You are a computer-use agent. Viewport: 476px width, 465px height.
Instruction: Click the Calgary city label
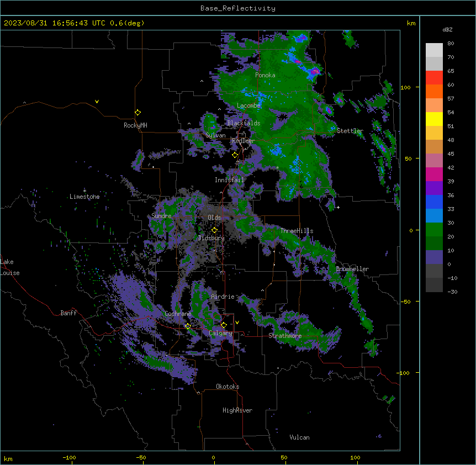(221, 333)
